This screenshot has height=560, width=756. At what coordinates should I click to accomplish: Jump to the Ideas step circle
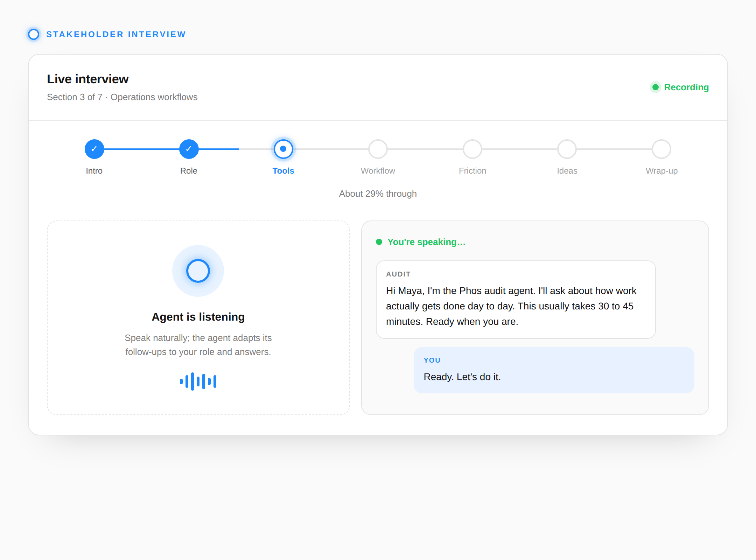point(567,149)
